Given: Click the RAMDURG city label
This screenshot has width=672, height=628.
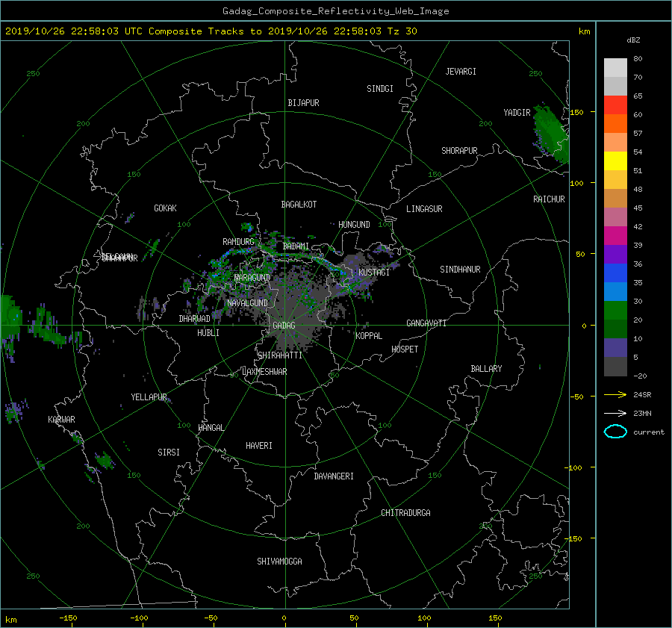Looking at the screenshot, I should tap(238, 242).
